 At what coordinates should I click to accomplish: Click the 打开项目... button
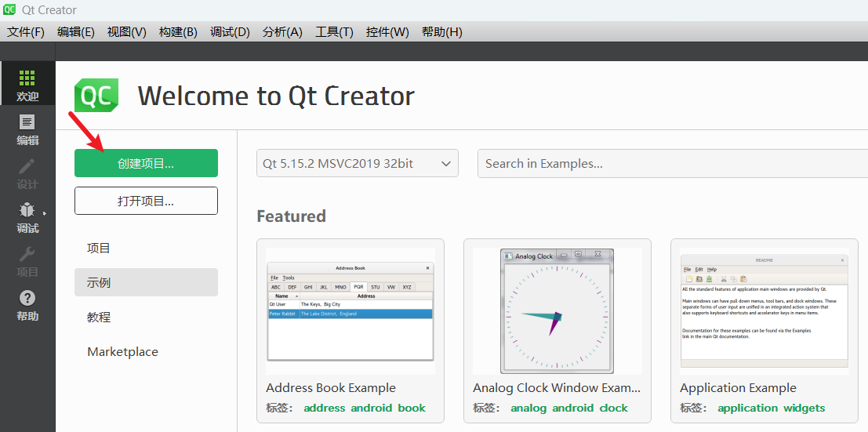click(146, 201)
